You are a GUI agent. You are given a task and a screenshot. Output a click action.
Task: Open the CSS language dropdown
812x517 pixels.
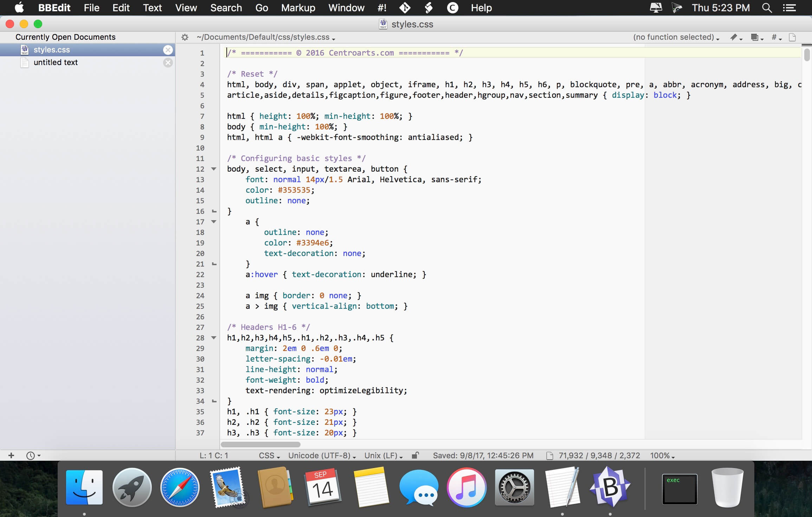268,455
